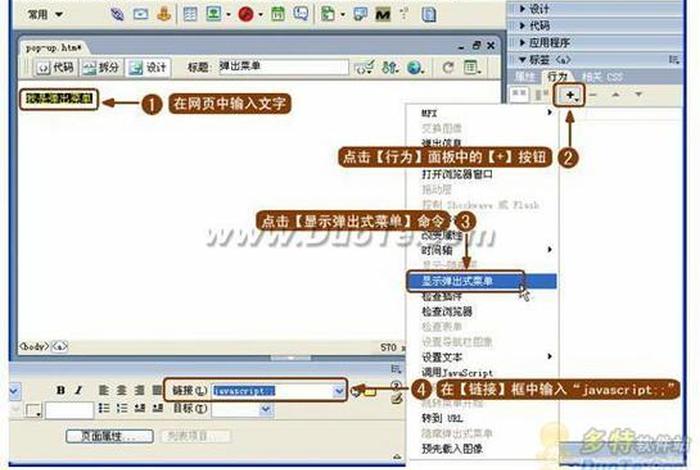Screen dimensions: 700x470
Task: Click the Templates icon in Insert bar
Action: click(x=328, y=14)
